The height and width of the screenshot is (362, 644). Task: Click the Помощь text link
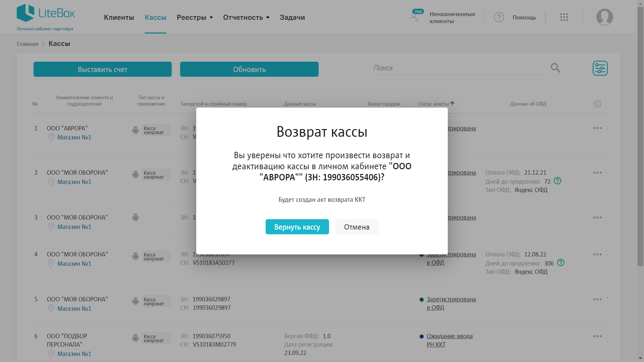point(524,17)
